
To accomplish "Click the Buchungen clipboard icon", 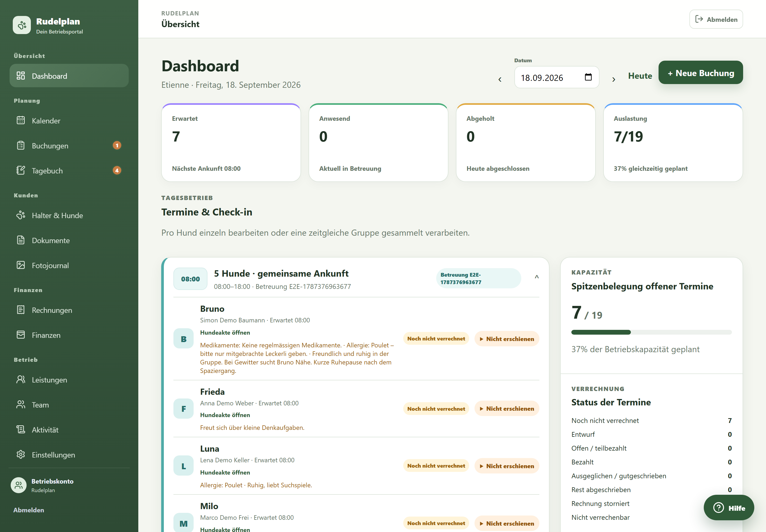I will 21,145.
